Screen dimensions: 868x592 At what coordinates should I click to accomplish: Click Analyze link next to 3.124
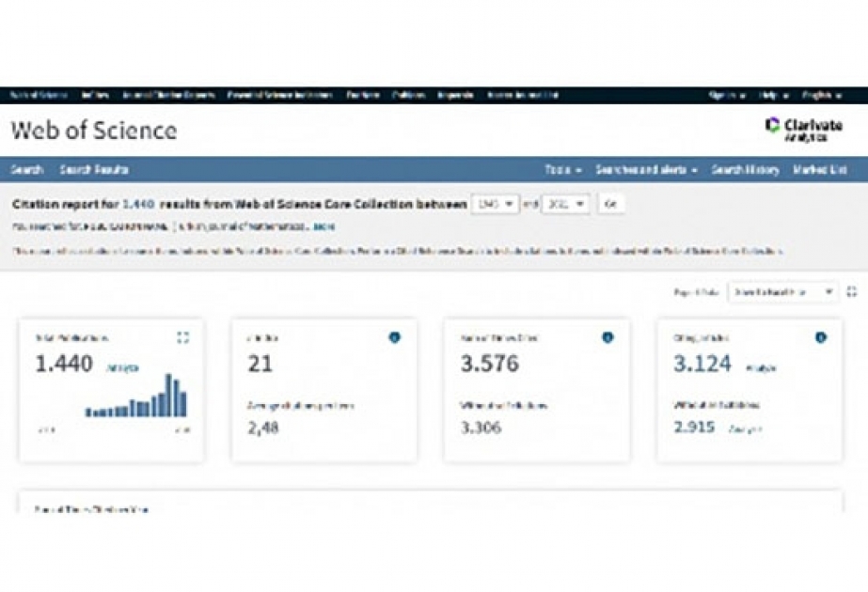[x=761, y=368]
